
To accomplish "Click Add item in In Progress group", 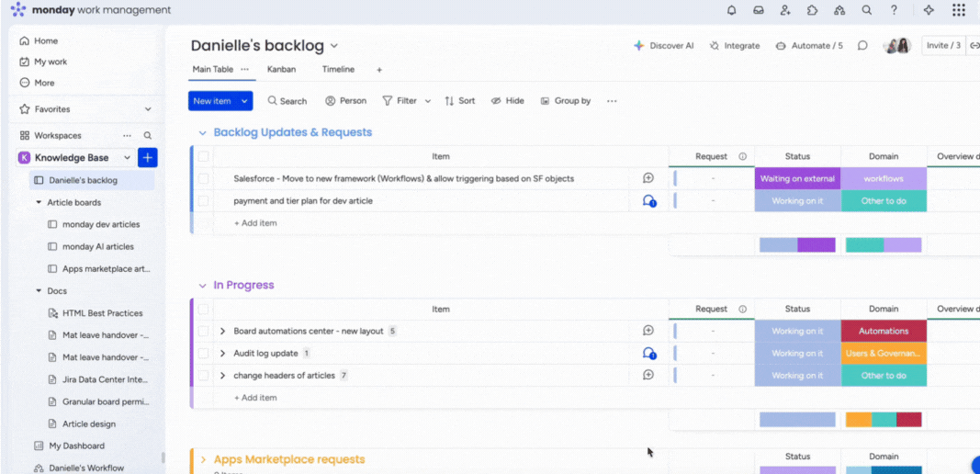I will pyautogui.click(x=255, y=398).
